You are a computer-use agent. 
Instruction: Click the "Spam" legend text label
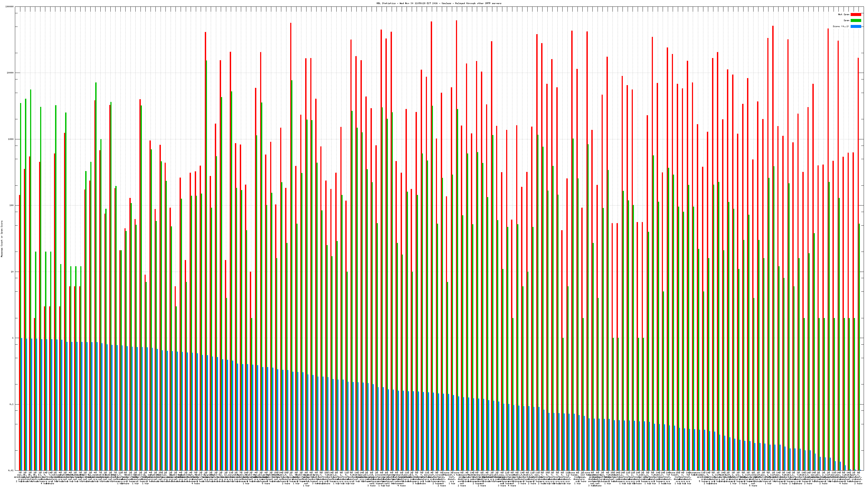point(846,21)
